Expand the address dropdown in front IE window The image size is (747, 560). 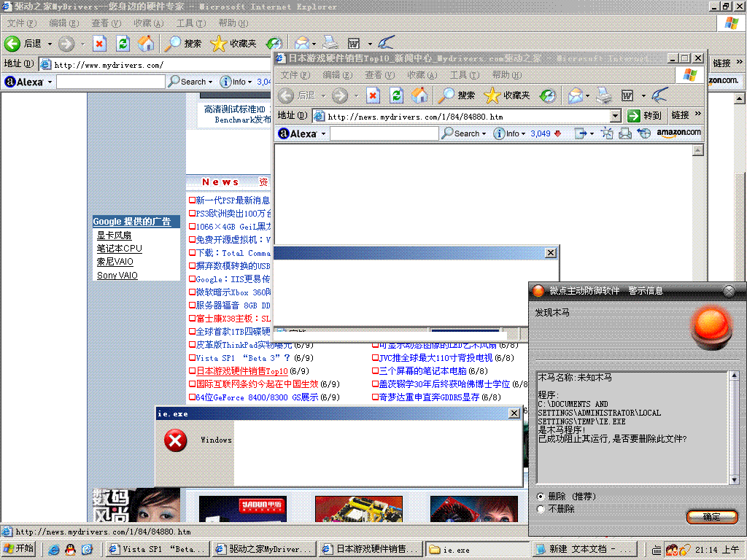pos(616,116)
